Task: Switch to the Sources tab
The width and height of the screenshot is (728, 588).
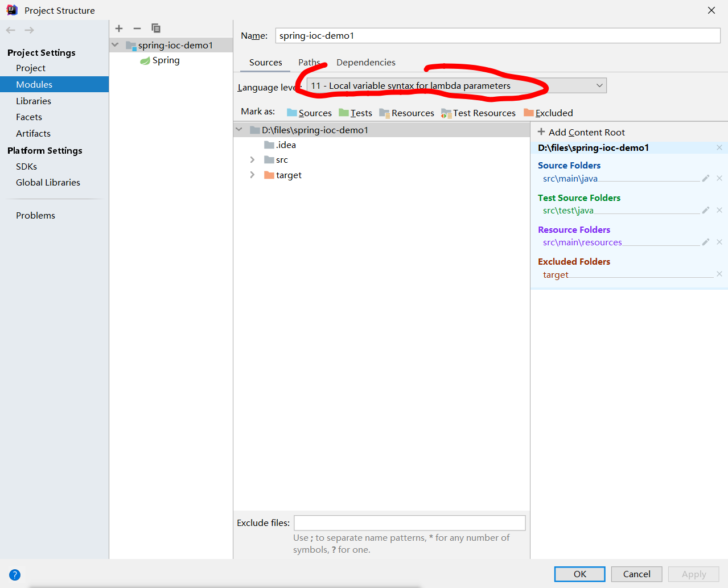Action: 266,63
